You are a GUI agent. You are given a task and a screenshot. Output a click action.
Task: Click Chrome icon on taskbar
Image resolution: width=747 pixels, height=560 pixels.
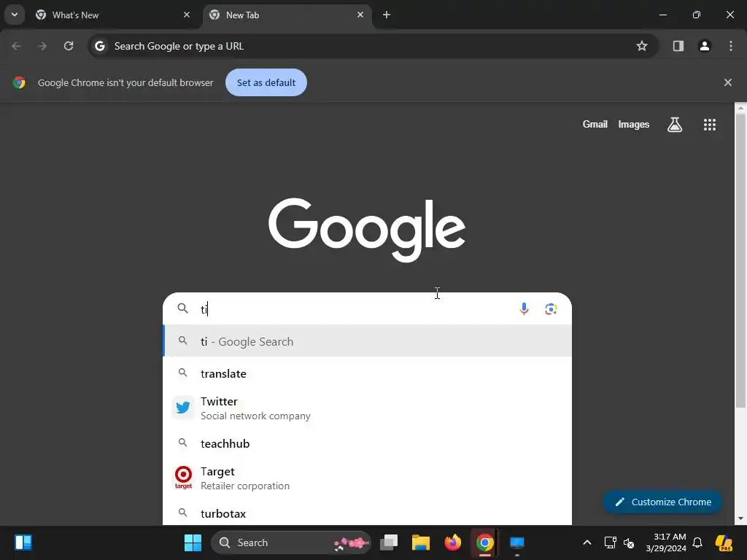[484, 542]
